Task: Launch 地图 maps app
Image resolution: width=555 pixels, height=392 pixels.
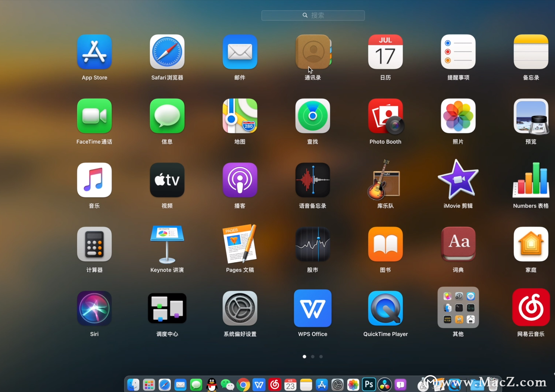Action: point(240,116)
